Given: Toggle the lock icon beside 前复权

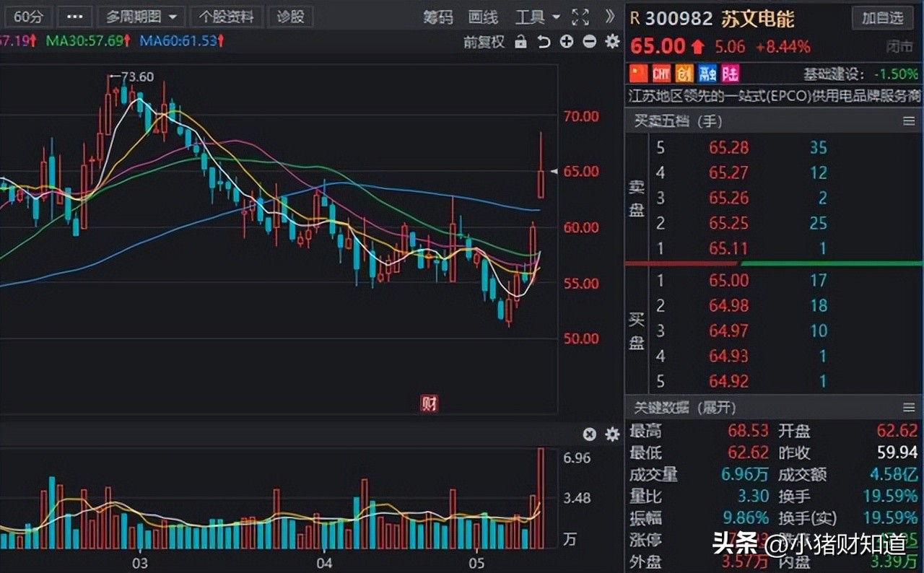Looking at the screenshot, I should [521, 42].
